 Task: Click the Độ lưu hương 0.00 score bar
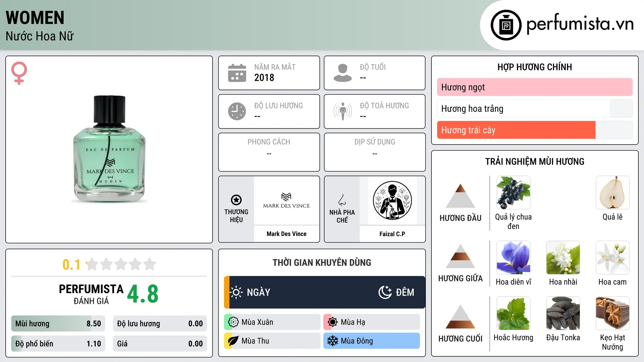pos(160,324)
